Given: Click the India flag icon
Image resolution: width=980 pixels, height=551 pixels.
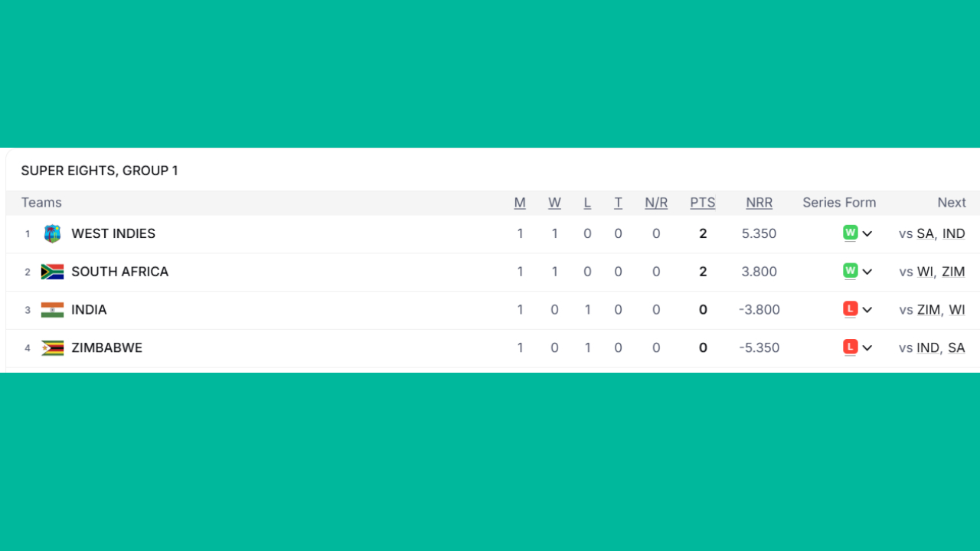Looking at the screenshot, I should (52, 310).
